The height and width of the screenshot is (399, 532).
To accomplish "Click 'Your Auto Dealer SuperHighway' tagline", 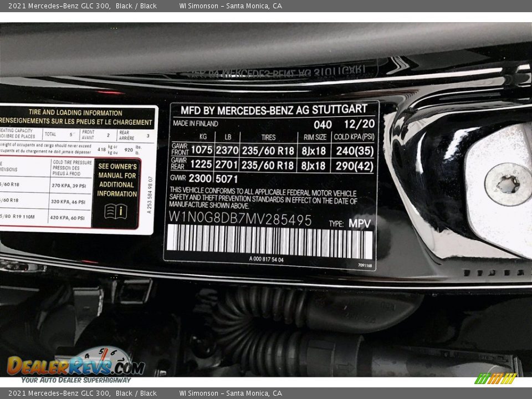I will [76, 380].
